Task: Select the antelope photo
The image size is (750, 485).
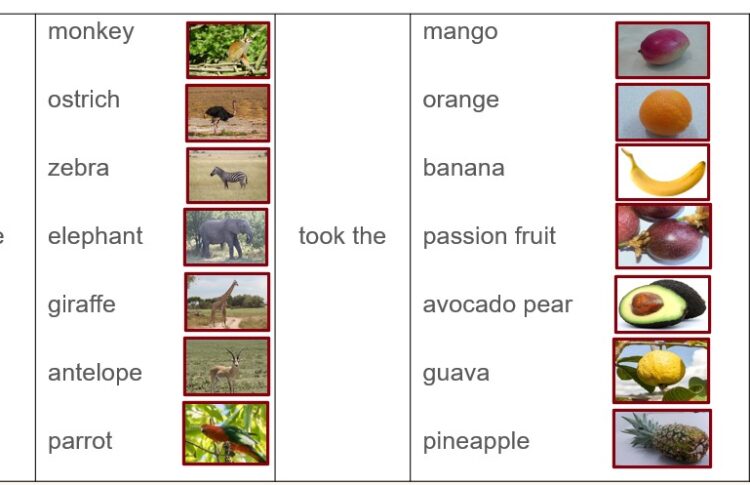Action: point(227,366)
